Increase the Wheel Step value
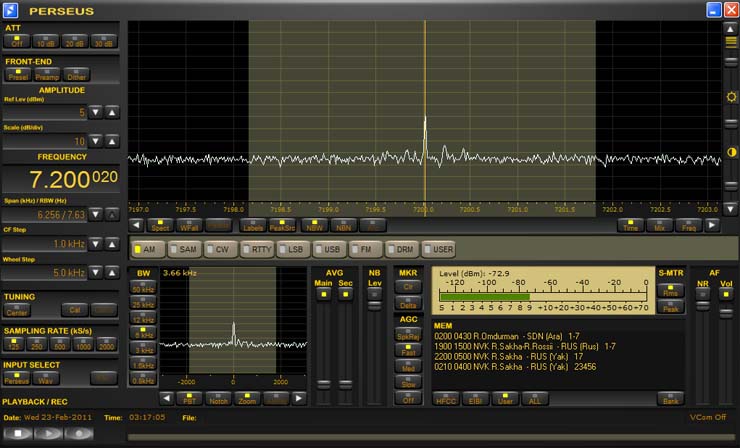The width and height of the screenshot is (740, 448). point(112,272)
